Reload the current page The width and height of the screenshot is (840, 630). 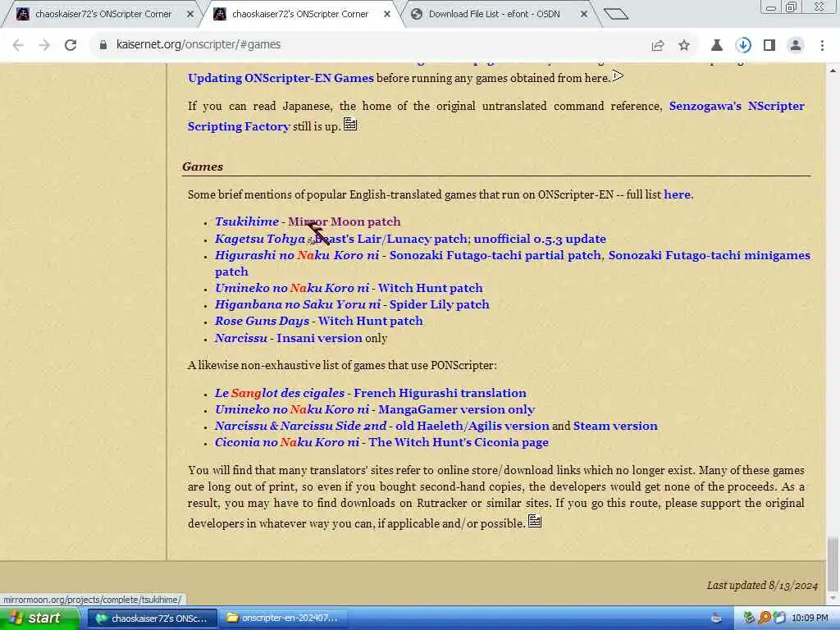tap(71, 45)
